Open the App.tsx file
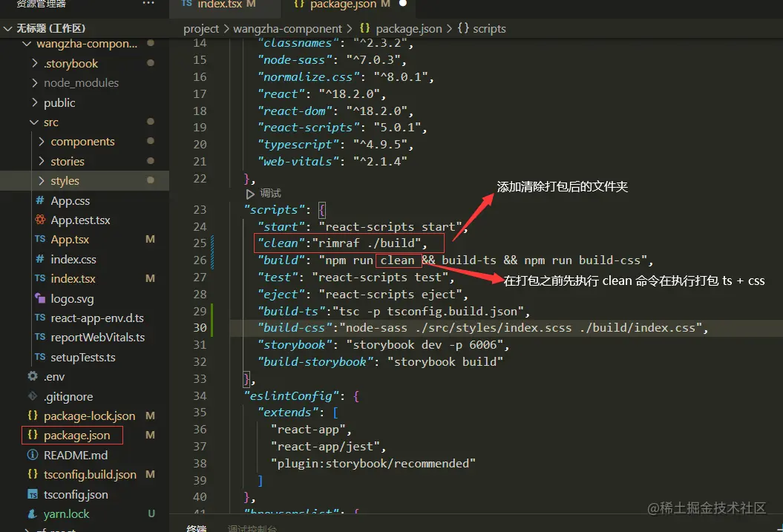 (x=70, y=240)
